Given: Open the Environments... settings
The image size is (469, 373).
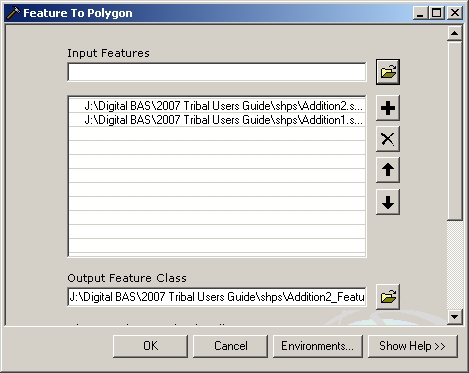Looking at the screenshot, I should [x=318, y=346].
